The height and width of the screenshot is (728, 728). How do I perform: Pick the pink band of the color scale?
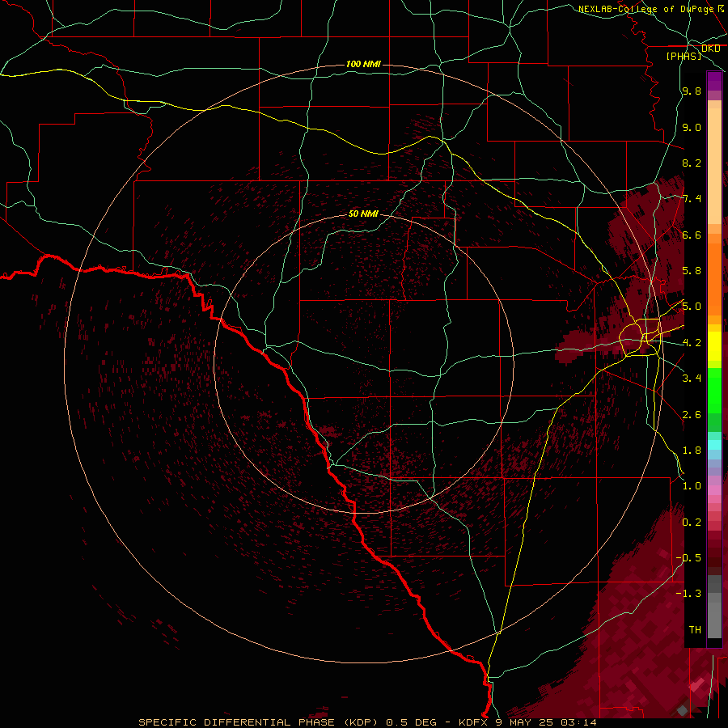click(714, 490)
